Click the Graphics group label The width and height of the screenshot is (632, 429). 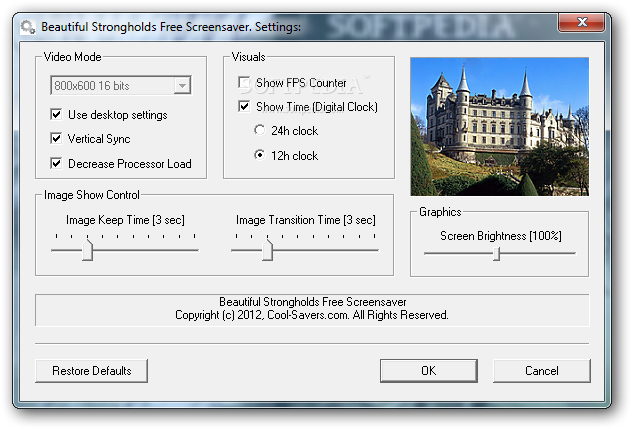pyautogui.click(x=440, y=212)
